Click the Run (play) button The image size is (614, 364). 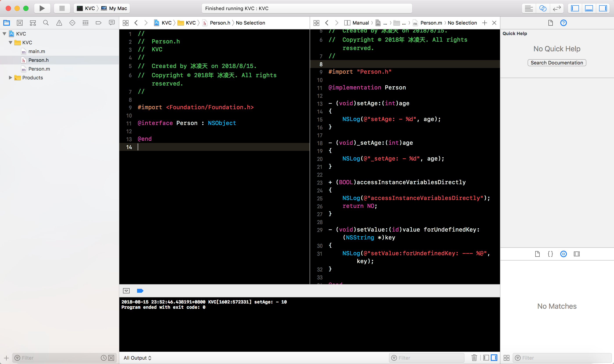[x=42, y=8]
